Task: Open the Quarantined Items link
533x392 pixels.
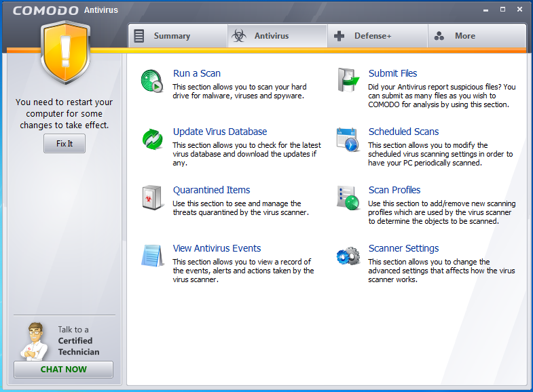Action: tap(211, 190)
